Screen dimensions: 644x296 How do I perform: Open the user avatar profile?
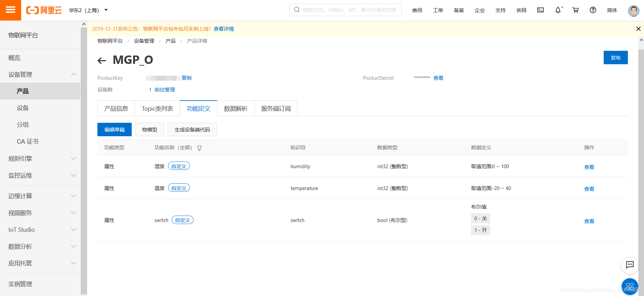tap(634, 11)
